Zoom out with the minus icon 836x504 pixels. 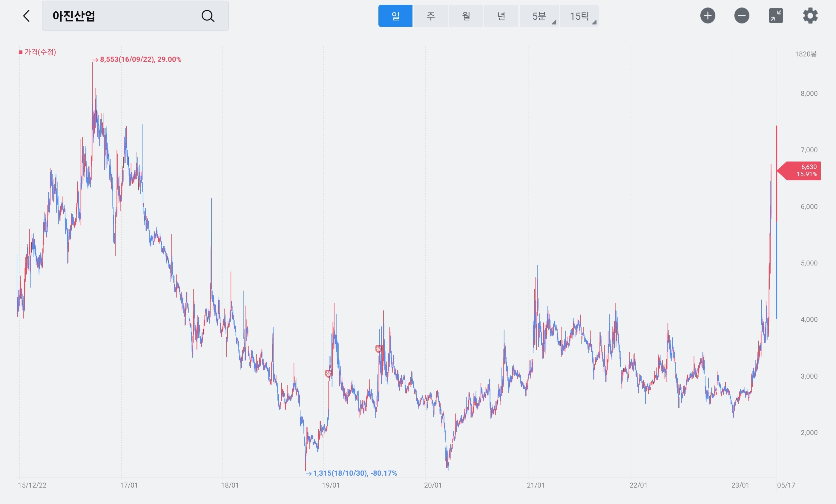click(x=742, y=16)
